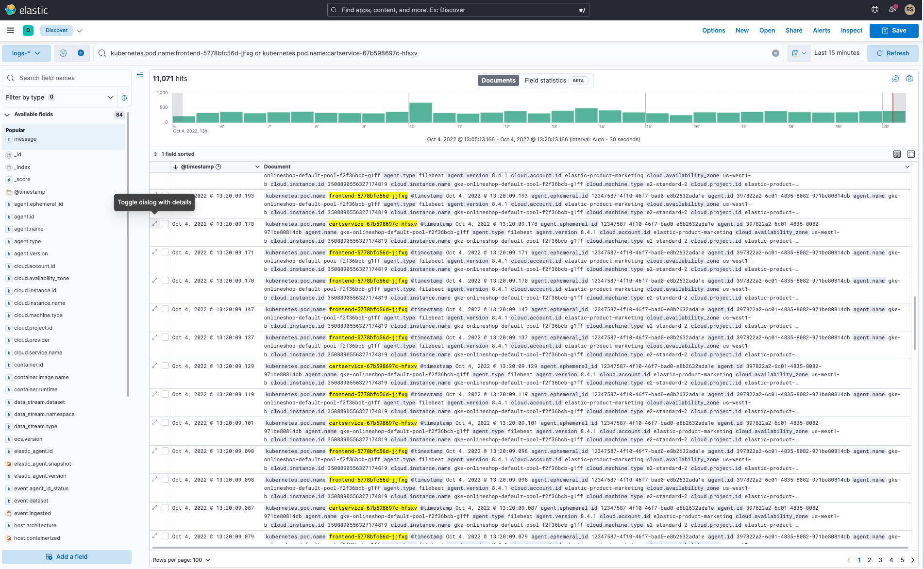Open the display options table icon
The height and width of the screenshot is (569, 924).
897,154
